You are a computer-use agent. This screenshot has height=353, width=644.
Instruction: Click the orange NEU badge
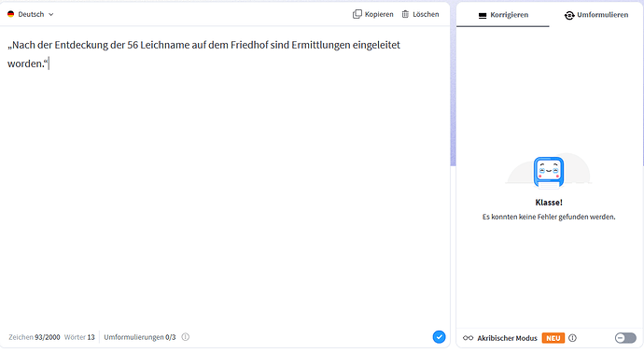coord(553,338)
